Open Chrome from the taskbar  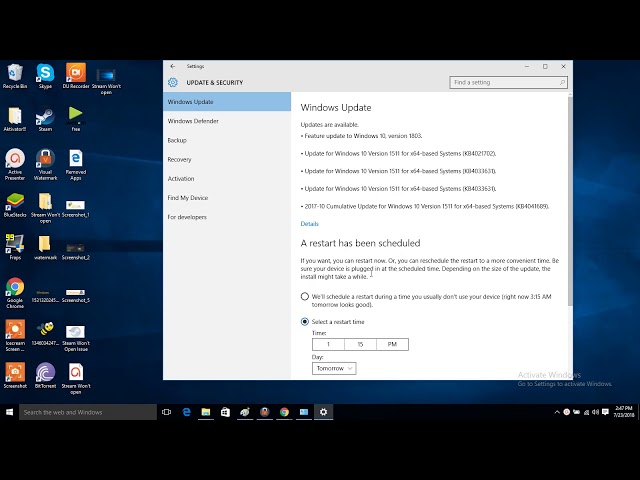(x=284, y=412)
